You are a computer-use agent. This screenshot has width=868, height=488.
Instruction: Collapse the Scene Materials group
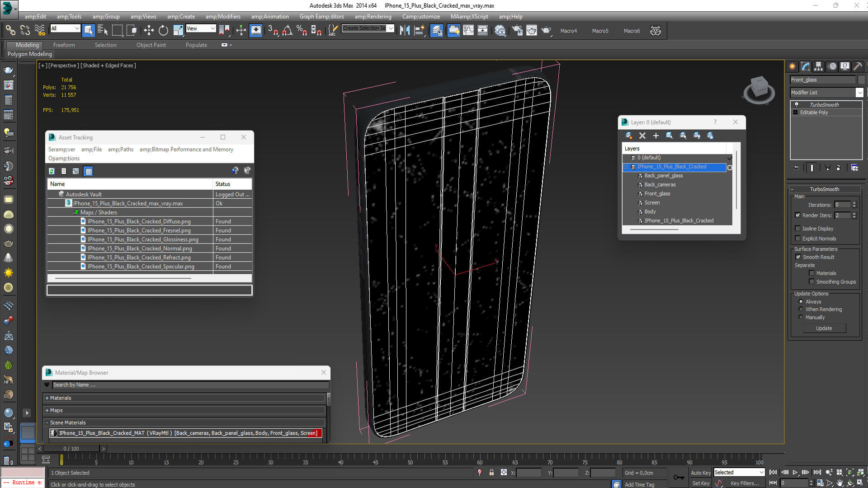[47, 422]
